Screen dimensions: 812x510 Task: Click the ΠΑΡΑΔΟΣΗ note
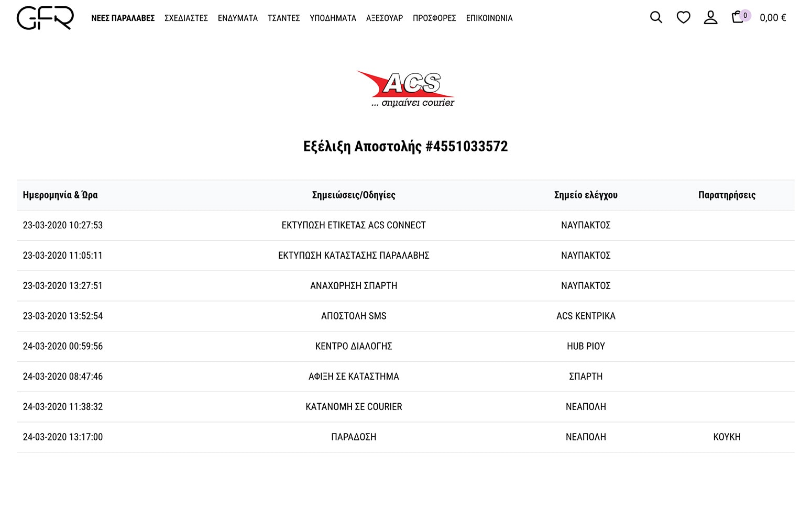coord(354,437)
